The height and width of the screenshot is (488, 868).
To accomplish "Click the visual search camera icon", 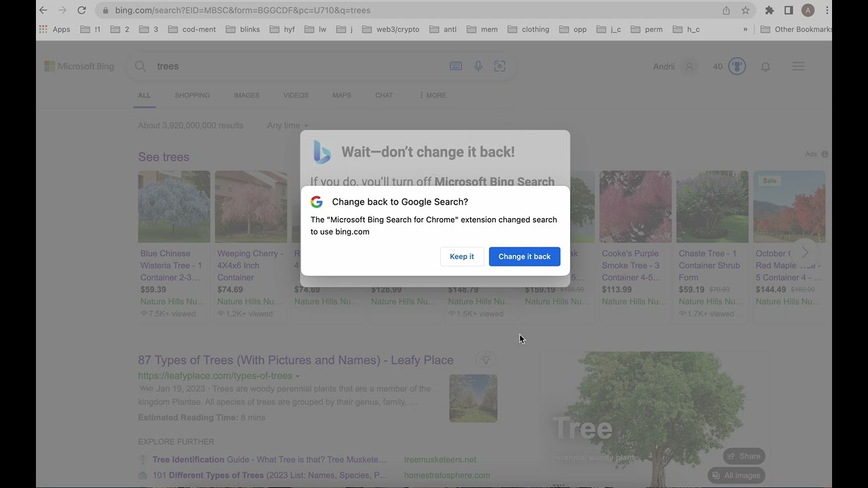I will pos(500,66).
